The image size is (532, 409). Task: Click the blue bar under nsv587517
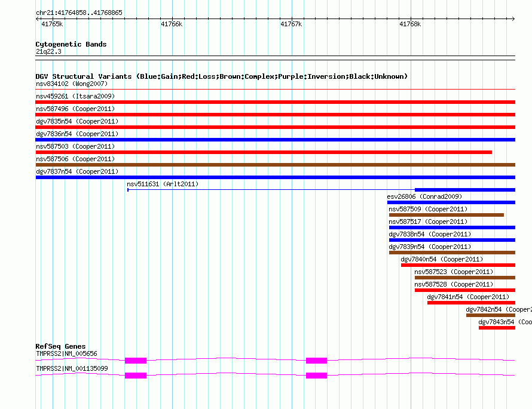452,227
